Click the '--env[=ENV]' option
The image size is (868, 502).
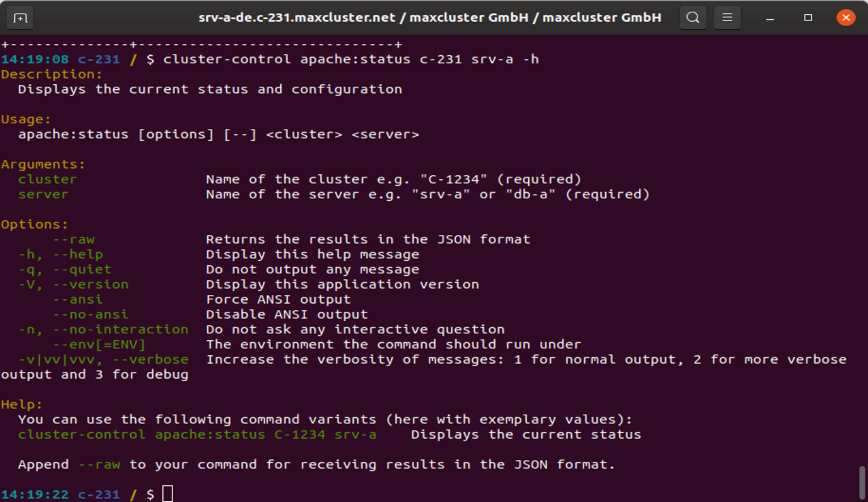tap(99, 345)
